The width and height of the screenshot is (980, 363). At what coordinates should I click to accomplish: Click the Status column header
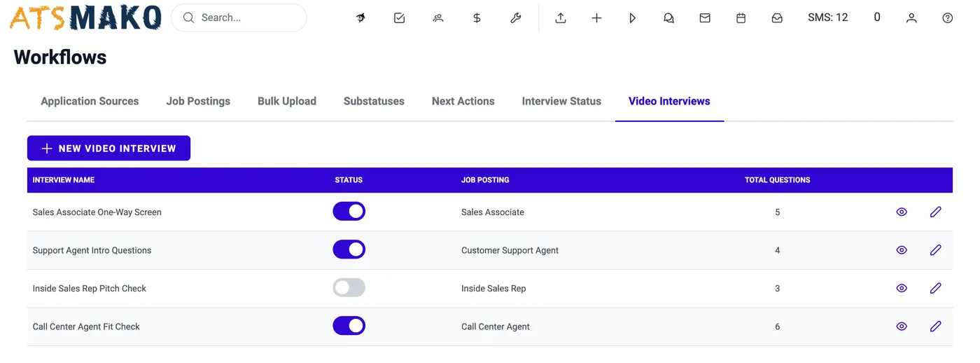[x=349, y=180]
